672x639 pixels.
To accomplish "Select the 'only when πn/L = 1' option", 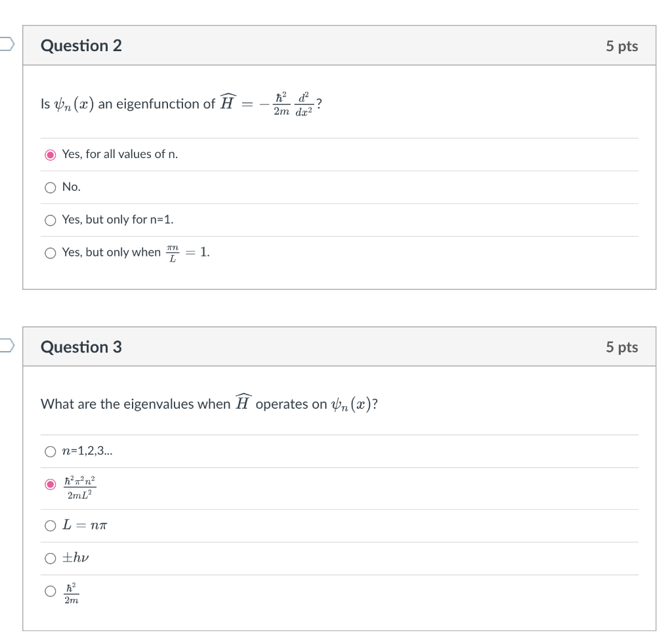I will [51, 253].
